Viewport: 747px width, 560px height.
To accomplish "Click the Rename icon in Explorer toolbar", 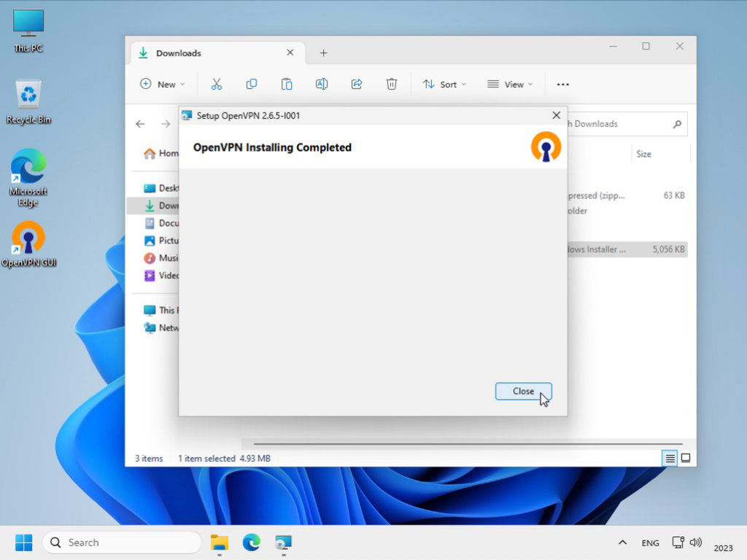I will coord(322,85).
